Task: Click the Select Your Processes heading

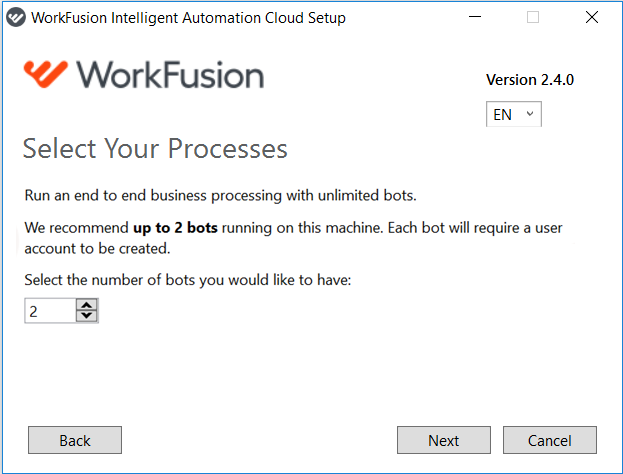Action: (x=155, y=149)
